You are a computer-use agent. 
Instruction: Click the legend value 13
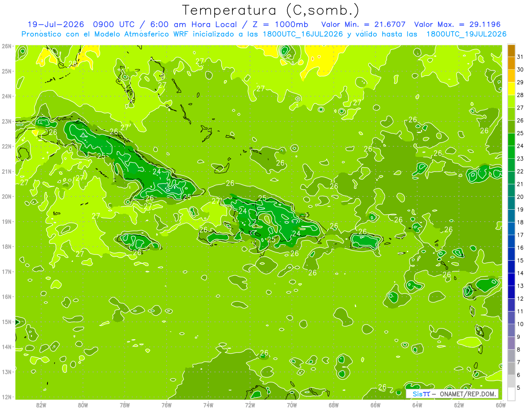[520, 286]
